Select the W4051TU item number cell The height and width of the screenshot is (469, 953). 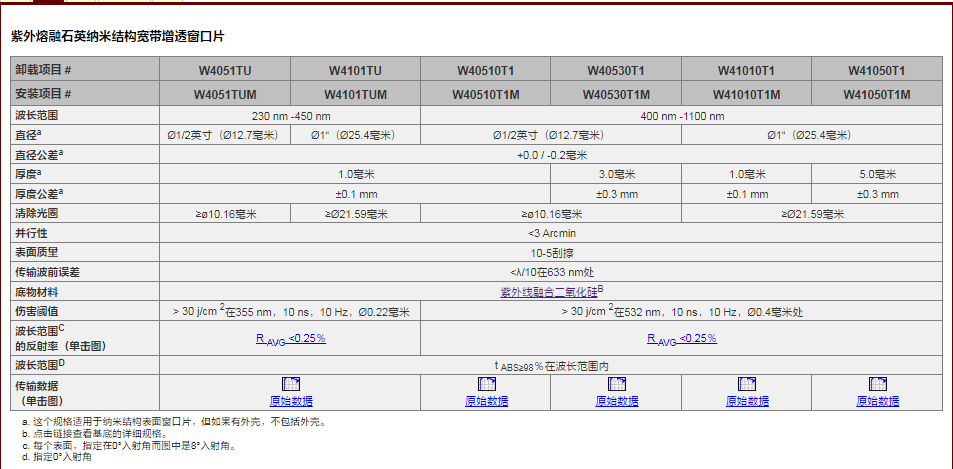tap(224, 70)
